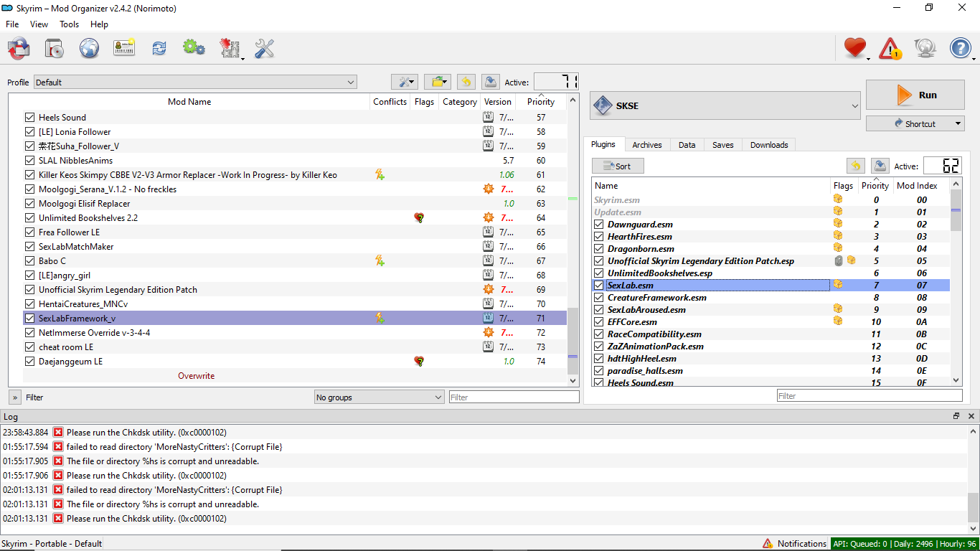Image resolution: width=980 pixels, height=551 pixels.
Task: Open the View menu
Action: point(39,24)
